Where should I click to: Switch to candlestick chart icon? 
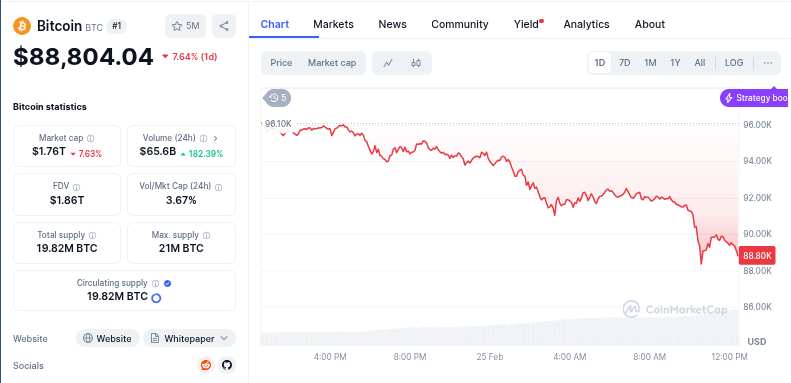pos(416,63)
